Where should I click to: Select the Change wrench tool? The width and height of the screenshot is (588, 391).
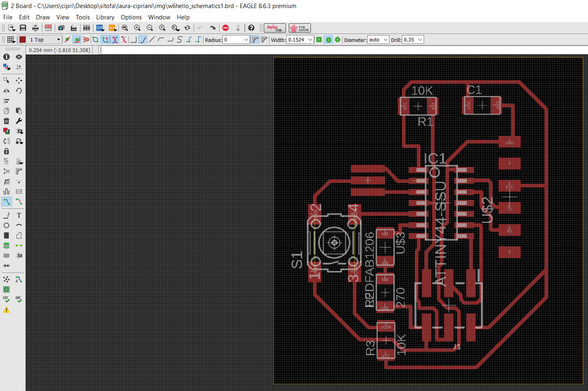click(x=19, y=121)
